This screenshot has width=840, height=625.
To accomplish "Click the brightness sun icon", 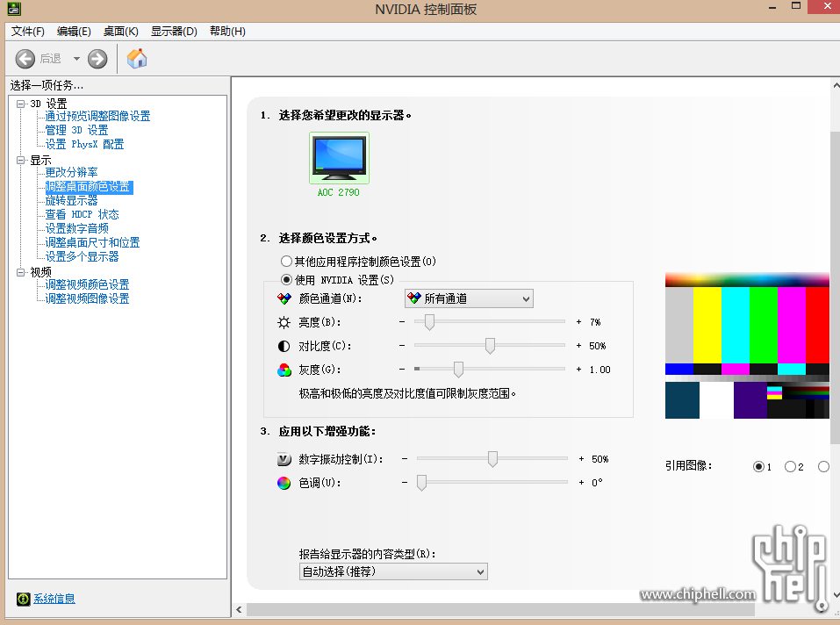I will [x=284, y=322].
